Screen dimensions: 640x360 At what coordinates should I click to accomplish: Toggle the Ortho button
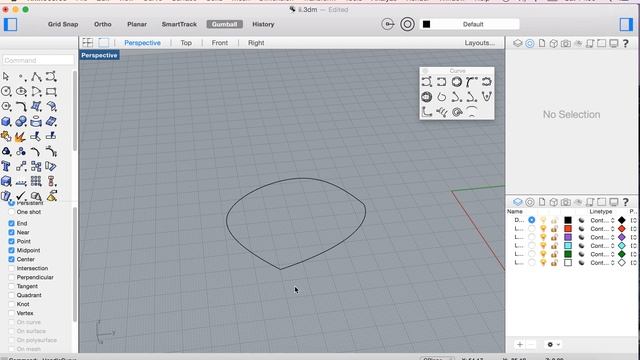tap(102, 24)
